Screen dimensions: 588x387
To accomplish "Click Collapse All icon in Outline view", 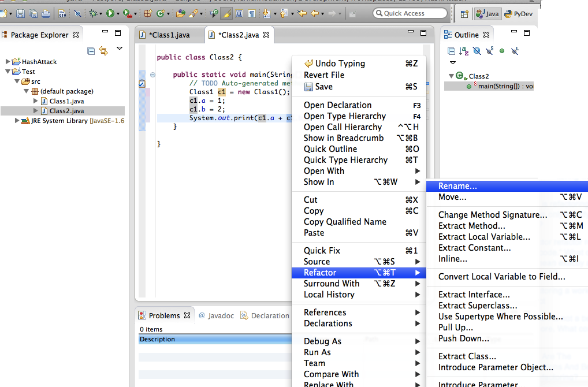I will [452, 51].
